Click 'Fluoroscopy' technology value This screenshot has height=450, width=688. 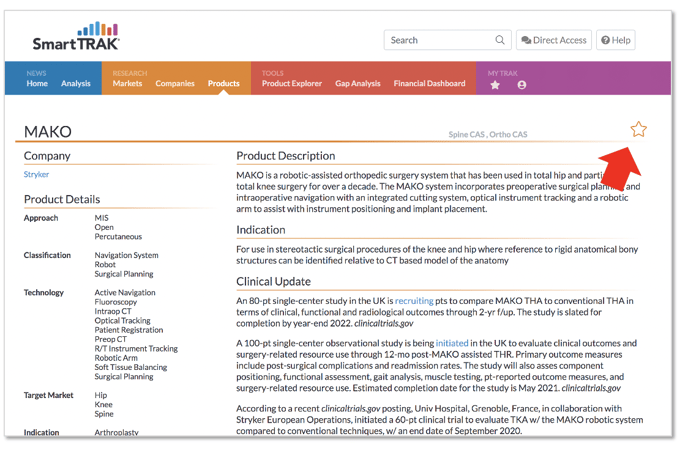click(115, 302)
